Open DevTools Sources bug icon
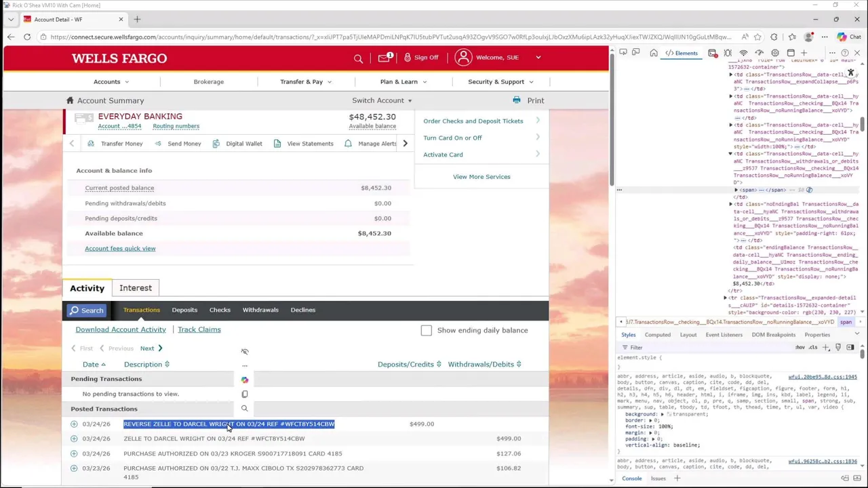 point(728,53)
